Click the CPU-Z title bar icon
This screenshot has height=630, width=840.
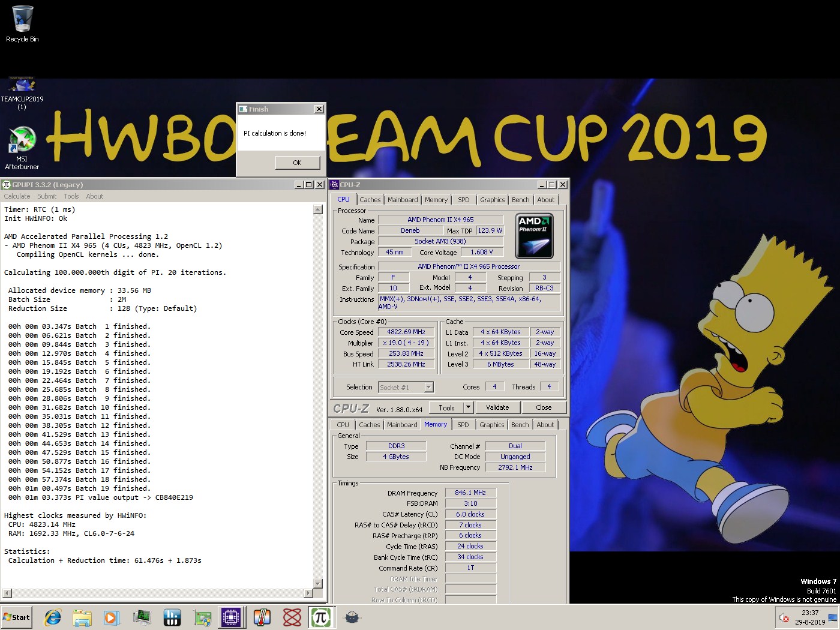pos(334,185)
